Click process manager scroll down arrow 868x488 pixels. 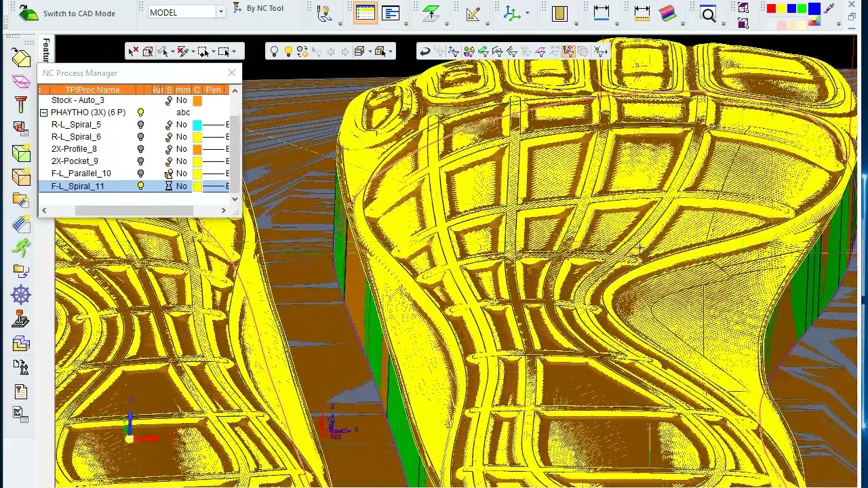click(235, 199)
